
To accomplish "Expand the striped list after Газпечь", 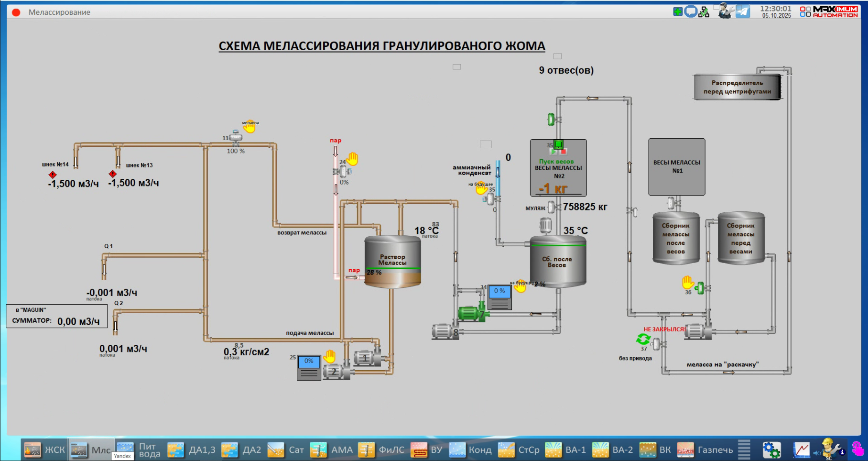I will pos(744,450).
